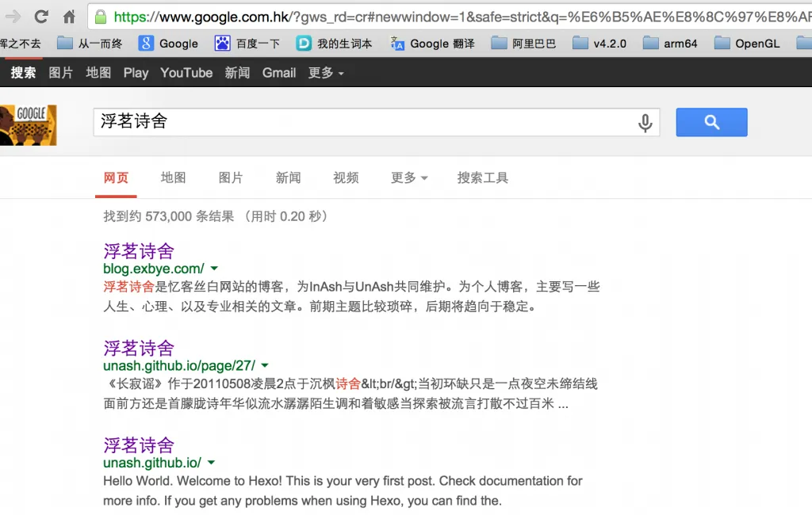Select 地图 in the black bar
The image size is (812, 515).
click(98, 72)
